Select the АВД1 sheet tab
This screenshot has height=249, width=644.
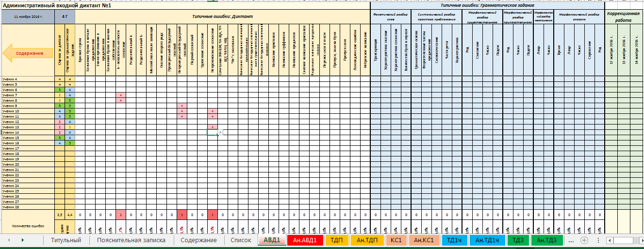[x=272, y=240]
